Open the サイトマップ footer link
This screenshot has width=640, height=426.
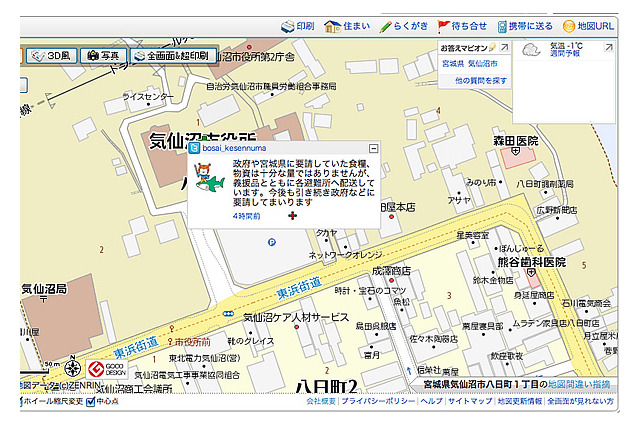470,402
